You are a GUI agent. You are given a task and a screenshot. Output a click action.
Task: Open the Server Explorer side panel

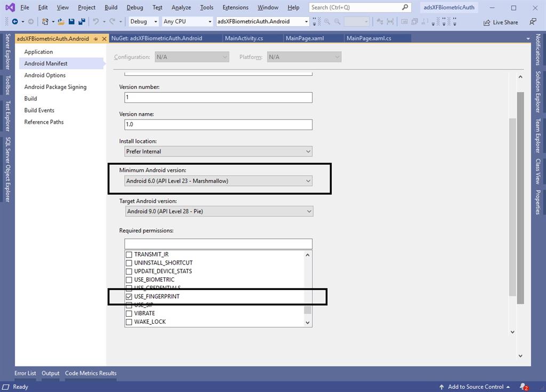click(7, 52)
